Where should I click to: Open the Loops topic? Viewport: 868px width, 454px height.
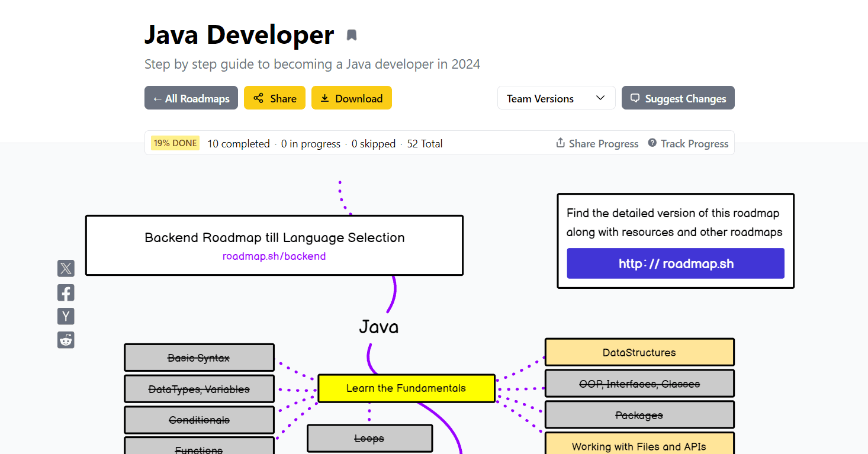pyautogui.click(x=369, y=439)
